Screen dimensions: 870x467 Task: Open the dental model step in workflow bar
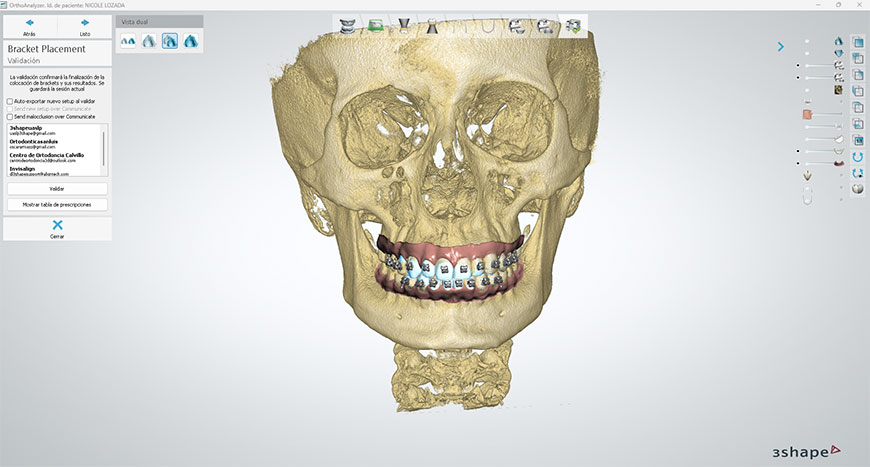[x=346, y=25]
